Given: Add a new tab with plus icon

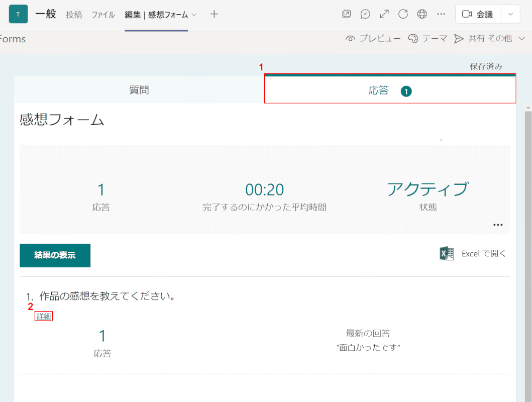Looking at the screenshot, I should (214, 14).
